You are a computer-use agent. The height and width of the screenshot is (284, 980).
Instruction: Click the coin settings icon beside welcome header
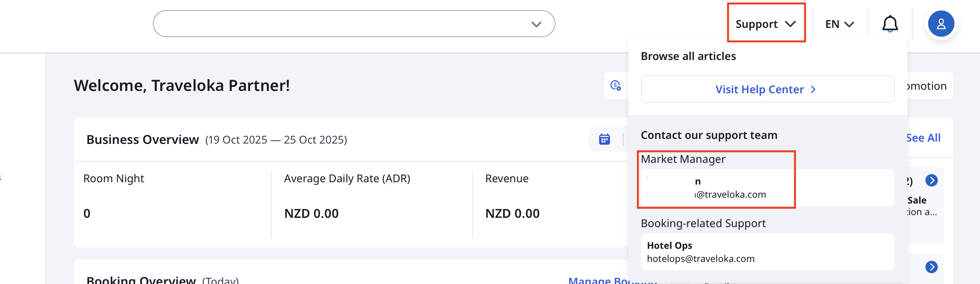coord(615,86)
